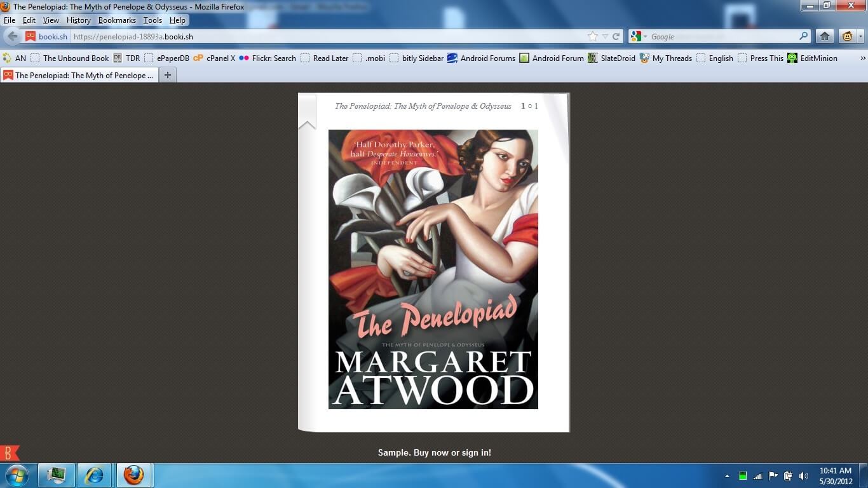Click the Greasemonkey monkey icon
Screen dimensions: 868x488
tap(847, 36)
